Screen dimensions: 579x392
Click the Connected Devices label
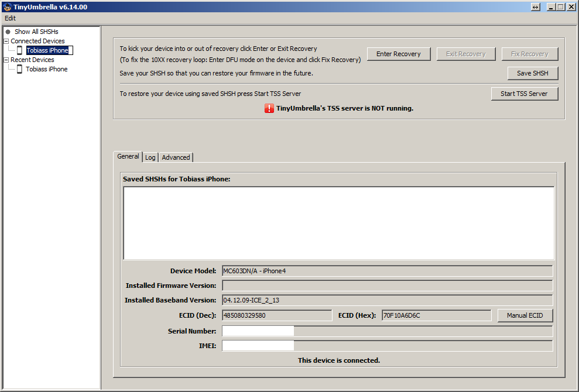pos(37,41)
